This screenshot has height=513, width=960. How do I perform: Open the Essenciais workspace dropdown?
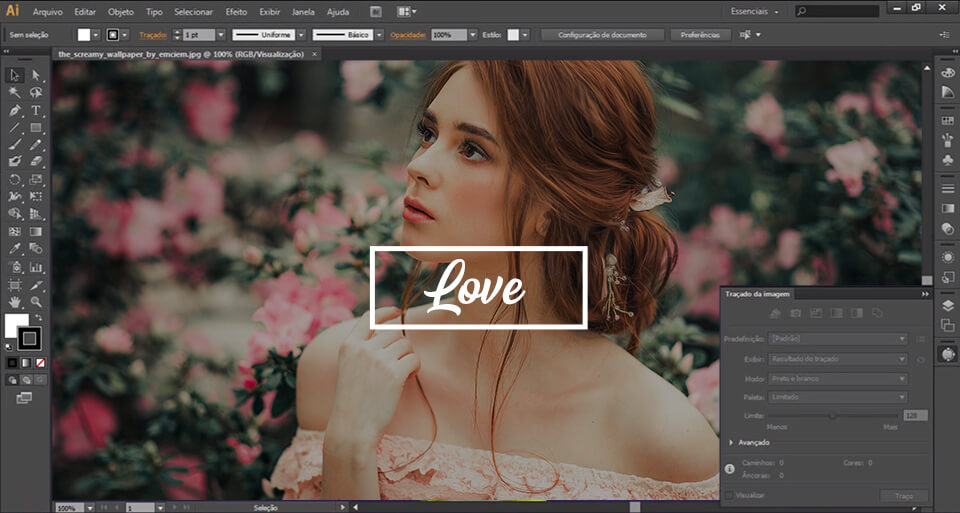755,12
